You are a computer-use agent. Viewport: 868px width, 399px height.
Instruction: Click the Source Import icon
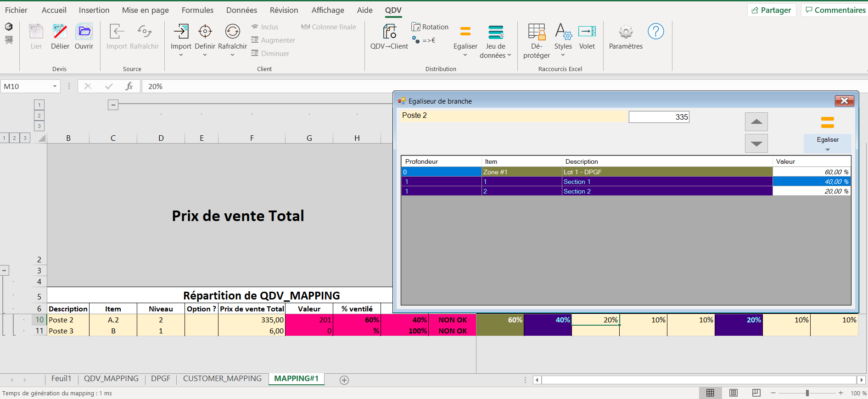click(x=117, y=32)
